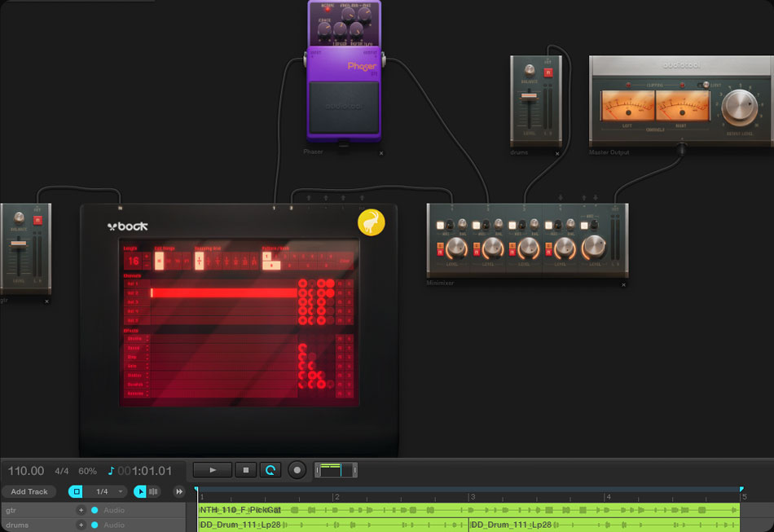Click bar 4 marker on timeline ruler

608,497
